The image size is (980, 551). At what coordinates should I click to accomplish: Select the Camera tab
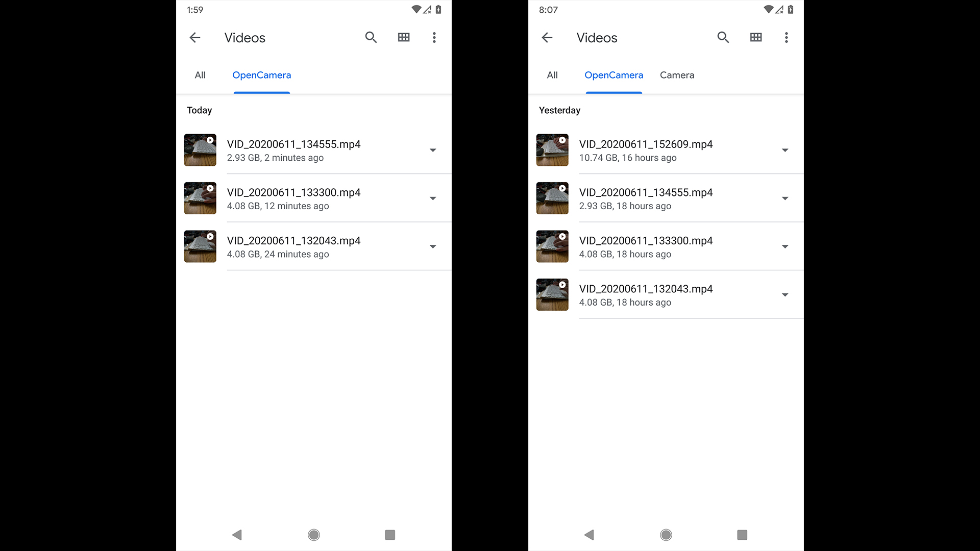(x=677, y=75)
